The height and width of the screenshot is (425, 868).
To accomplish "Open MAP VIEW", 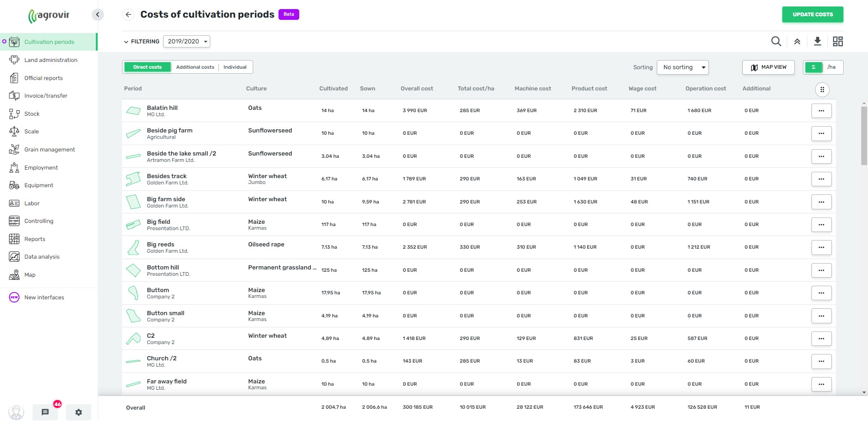I will [768, 67].
